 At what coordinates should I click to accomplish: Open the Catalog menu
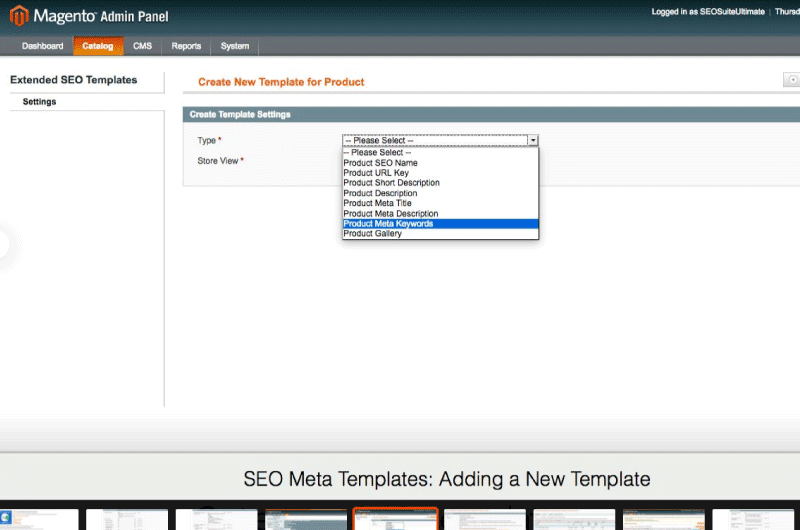click(x=97, y=46)
